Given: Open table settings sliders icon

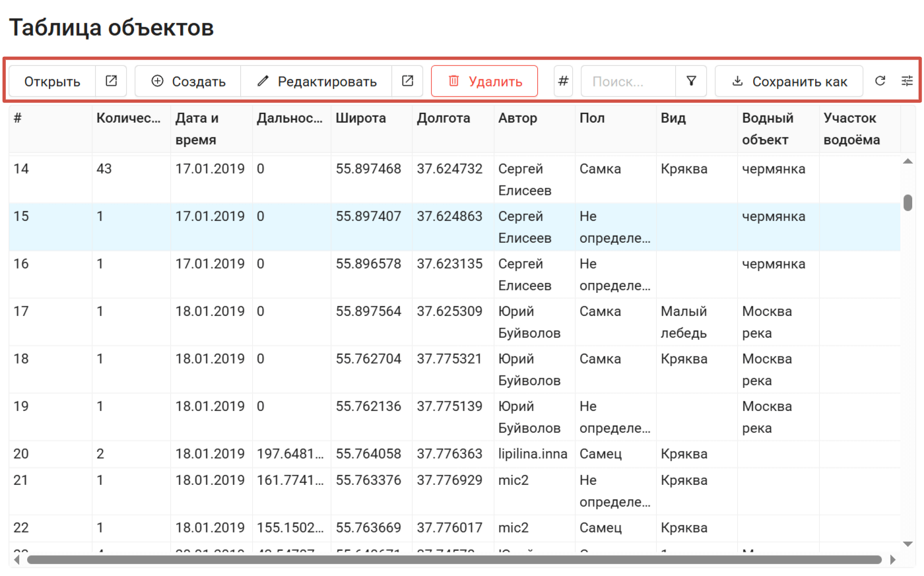Looking at the screenshot, I should (x=907, y=81).
